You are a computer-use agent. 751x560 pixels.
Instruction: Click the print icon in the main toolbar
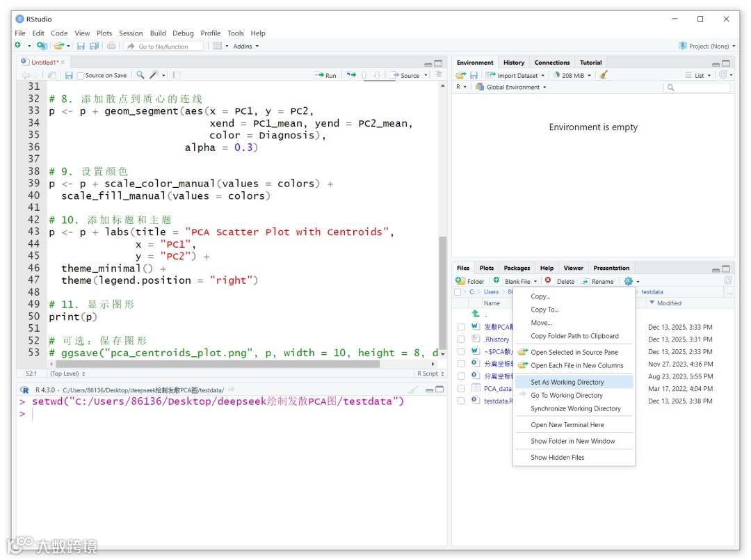click(x=111, y=46)
